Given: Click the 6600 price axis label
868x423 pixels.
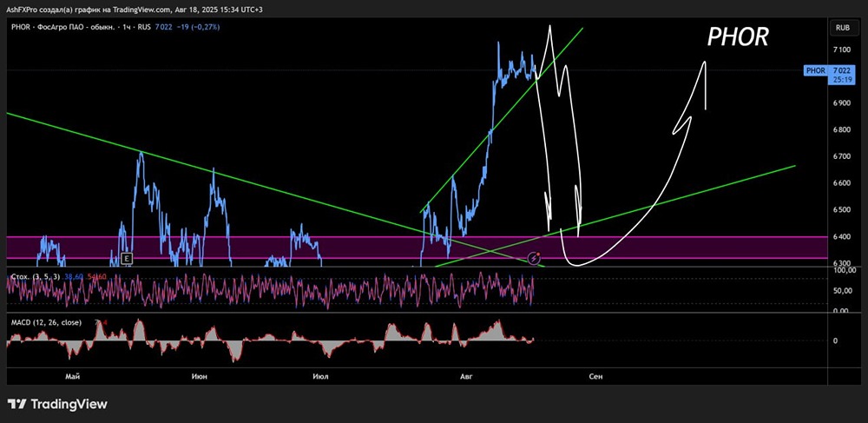Looking at the screenshot, I should (843, 183).
